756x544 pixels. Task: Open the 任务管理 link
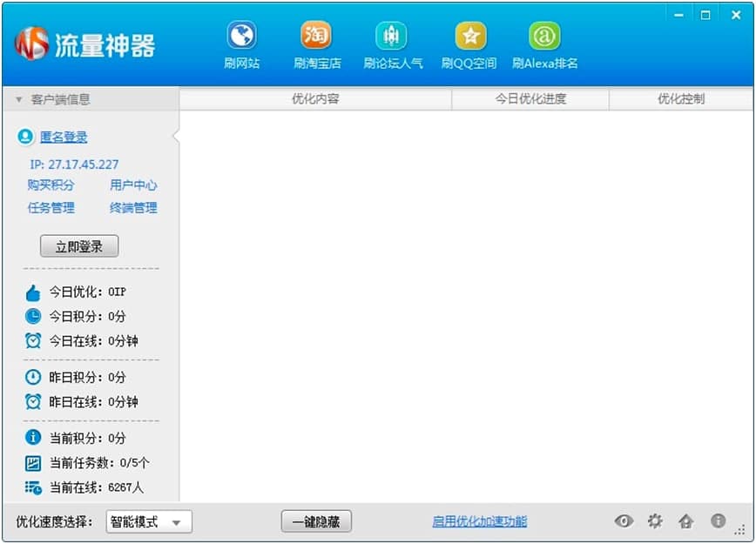[51, 208]
